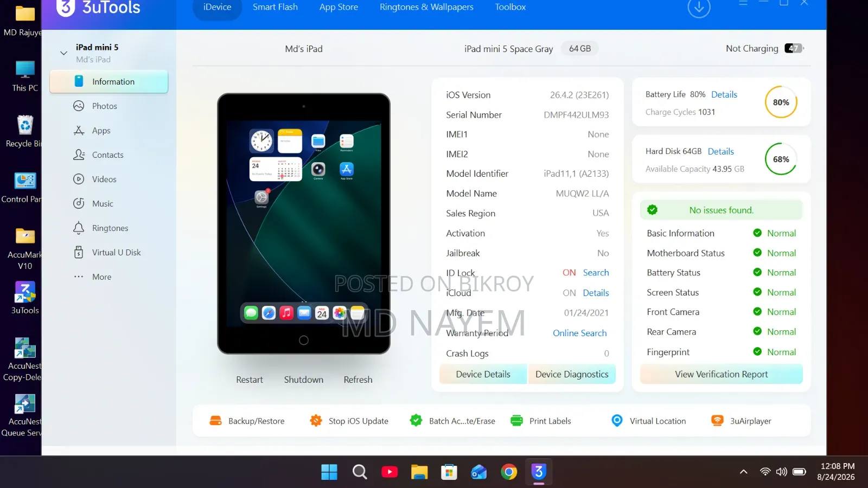This screenshot has width=868, height=488.
Task: Open Apps in the sidebar
Action: tap(101, 131)
